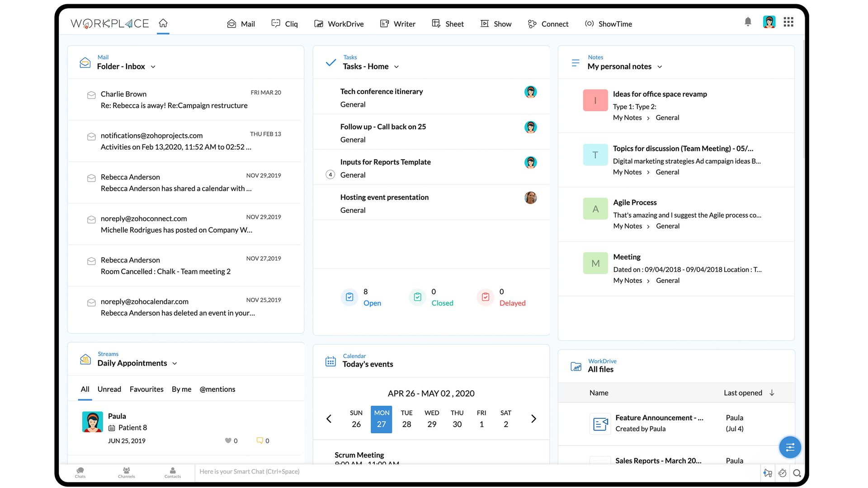The image size is (868, 488).
Task: Open the notifications bell
Action: (x=748, y=21)
